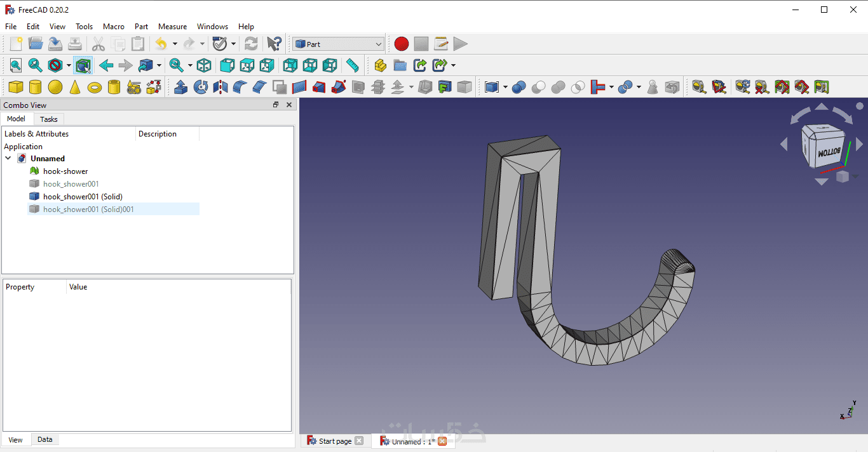Click the Fit all view icon
868x452 pixels.
16,65
